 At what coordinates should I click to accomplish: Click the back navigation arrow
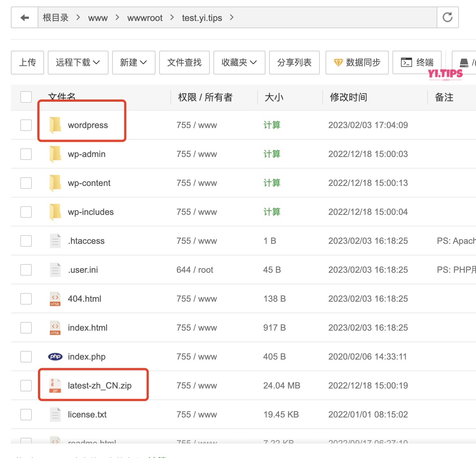(x=24, y=17)
